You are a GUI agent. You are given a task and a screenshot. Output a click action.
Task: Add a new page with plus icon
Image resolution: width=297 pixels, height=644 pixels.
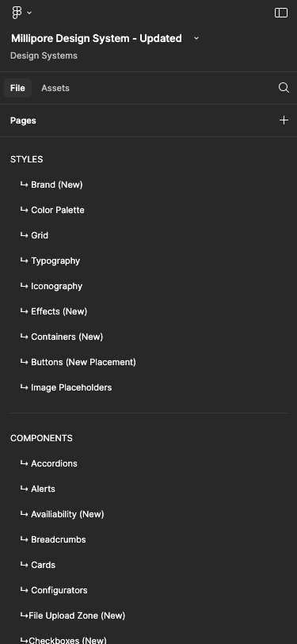(284, 120)
